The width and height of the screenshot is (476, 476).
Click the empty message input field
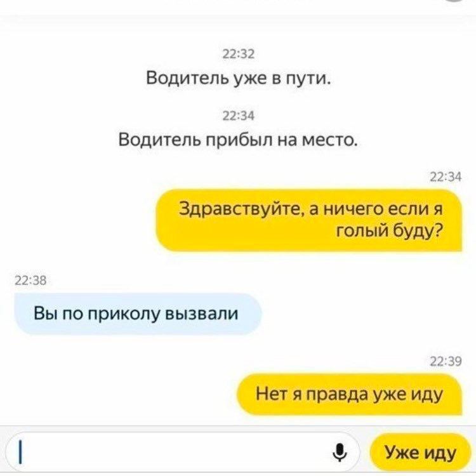point(182,452)
